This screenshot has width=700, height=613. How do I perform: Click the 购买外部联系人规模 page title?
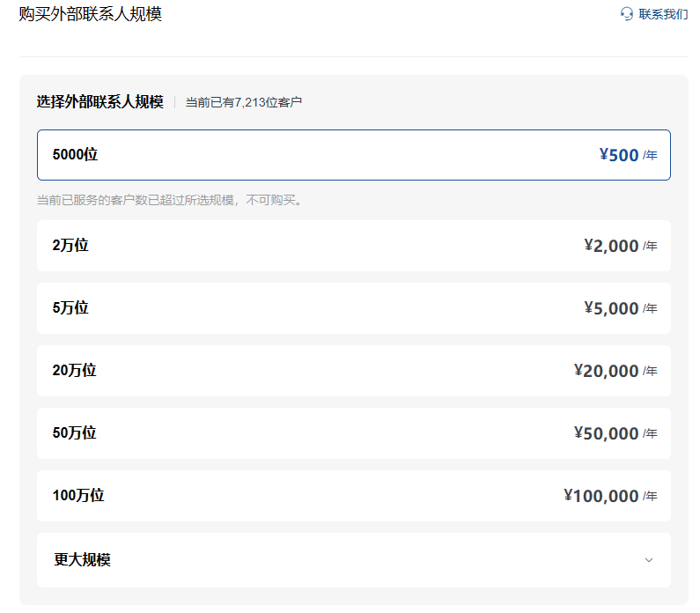(90, 14)
